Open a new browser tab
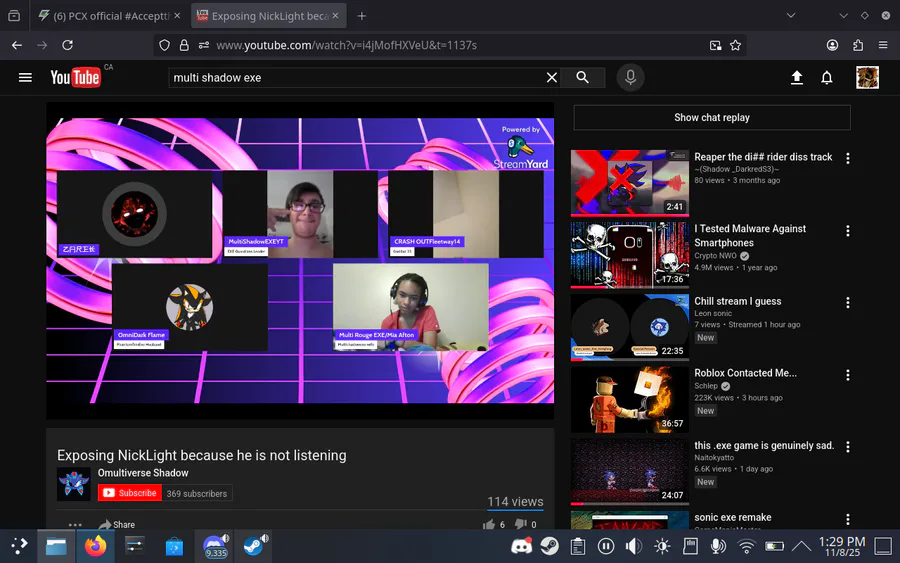 coord(362,16)
